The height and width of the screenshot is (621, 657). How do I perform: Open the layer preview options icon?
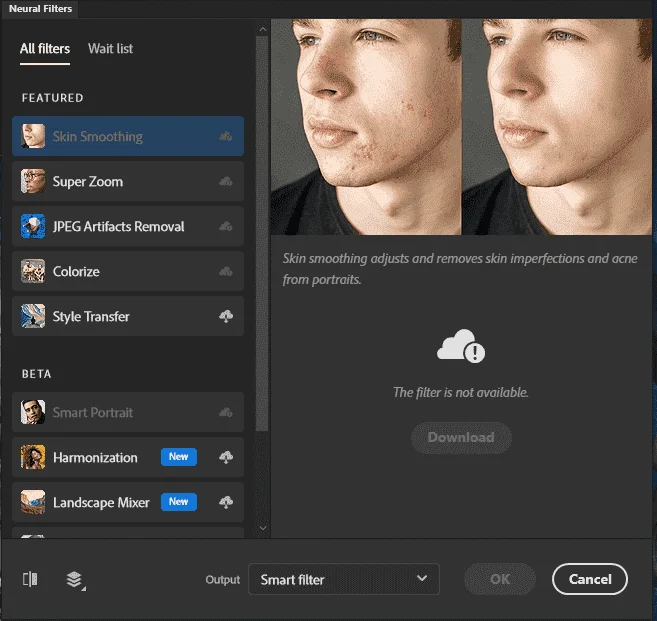pos(75,580)
